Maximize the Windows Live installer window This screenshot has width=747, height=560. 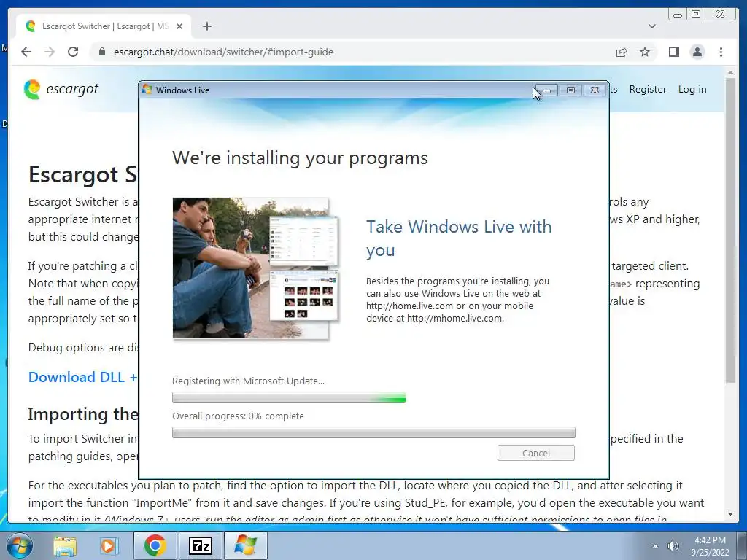pyautogui.click(x=570, y=90)
